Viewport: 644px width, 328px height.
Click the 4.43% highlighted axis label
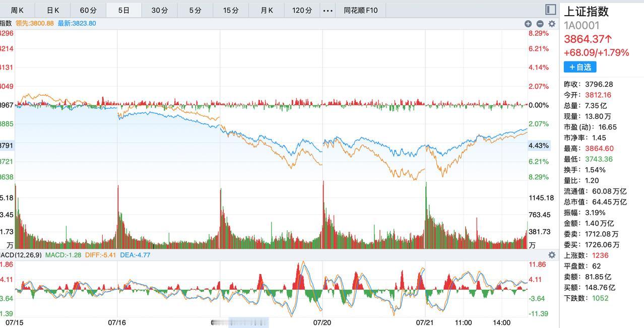(x=539, y=146)
